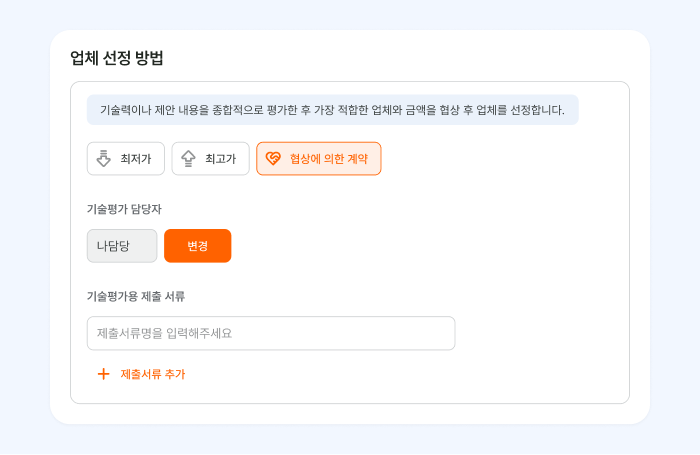The image size is (700, 455).
Task: Click the orange 협상에 의한 계약 text
Action: click(x=329, y=159)
